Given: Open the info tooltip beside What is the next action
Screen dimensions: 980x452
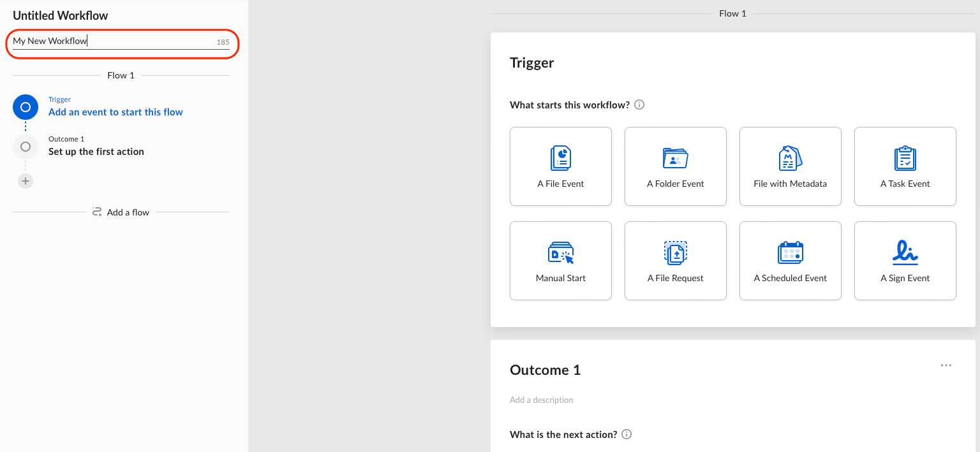Looking at the screenshot, I should point(626,434).
